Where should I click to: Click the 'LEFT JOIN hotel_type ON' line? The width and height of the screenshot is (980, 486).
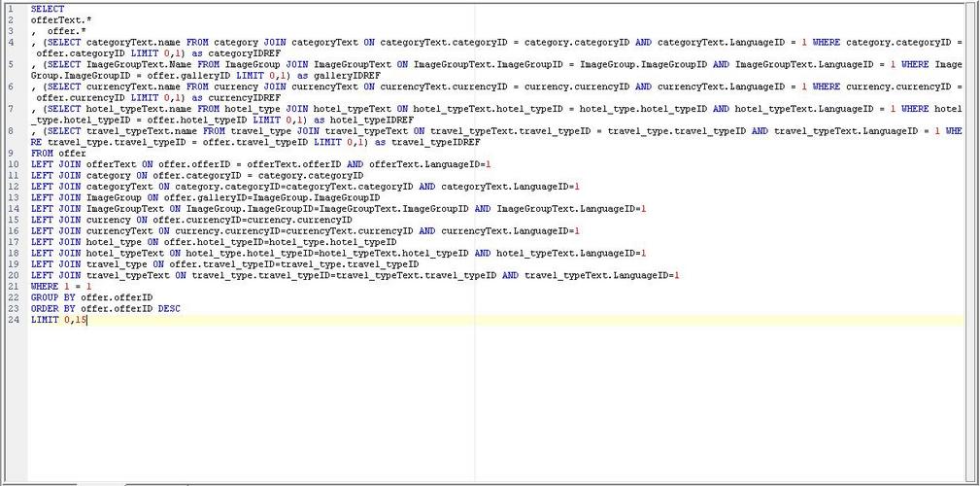click(214, 242)
